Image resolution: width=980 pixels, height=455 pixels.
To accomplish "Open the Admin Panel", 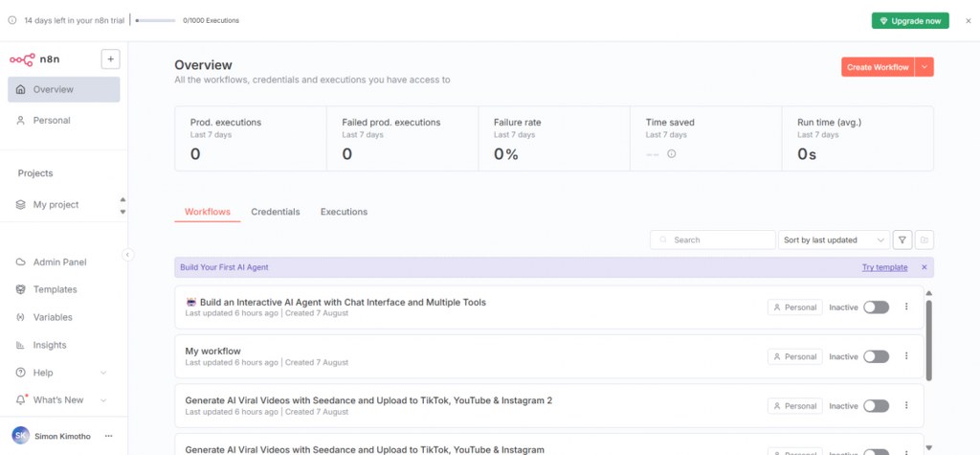I will [x=64, y=262].
